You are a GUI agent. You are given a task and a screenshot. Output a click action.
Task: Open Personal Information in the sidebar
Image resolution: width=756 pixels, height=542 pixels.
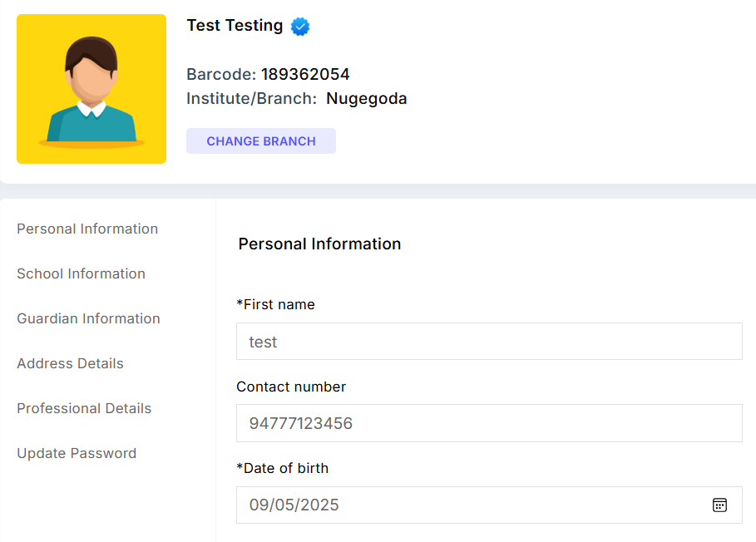click(x=87, y=229)
